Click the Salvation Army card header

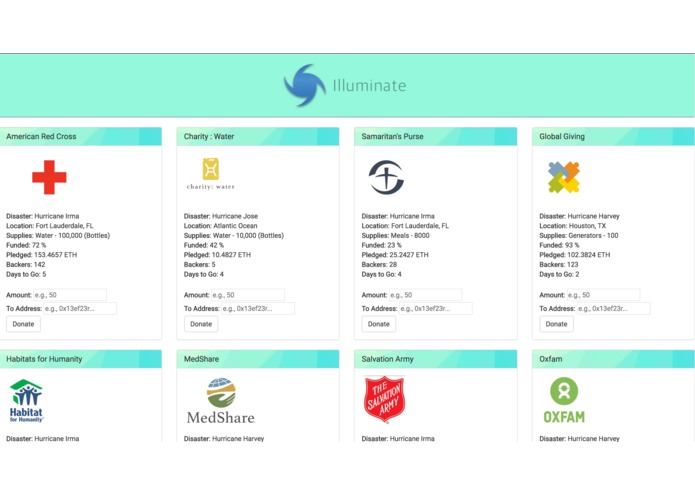point(436,359)
